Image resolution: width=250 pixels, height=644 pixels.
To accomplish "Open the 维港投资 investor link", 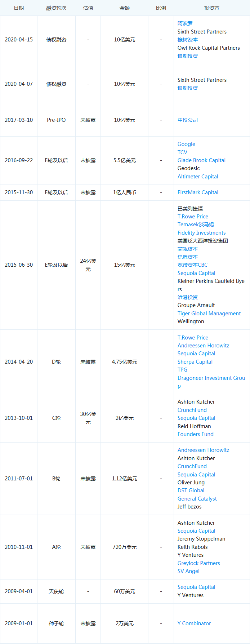I will pos(187,297).
